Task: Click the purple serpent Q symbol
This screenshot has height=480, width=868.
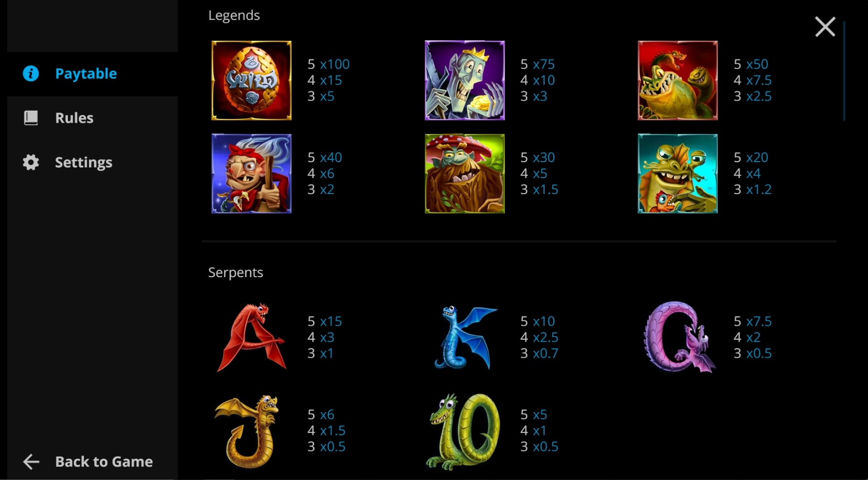Action: coord(679,337)
